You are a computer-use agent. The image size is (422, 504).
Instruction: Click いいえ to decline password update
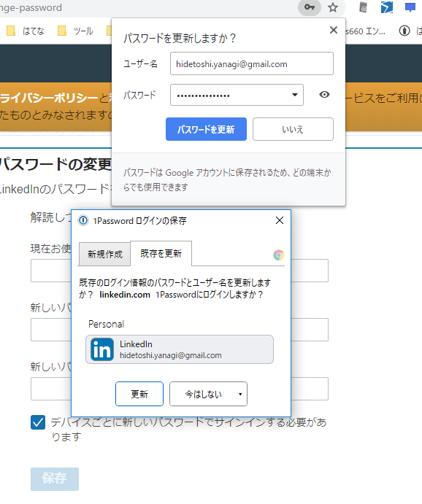coord(293,129)
